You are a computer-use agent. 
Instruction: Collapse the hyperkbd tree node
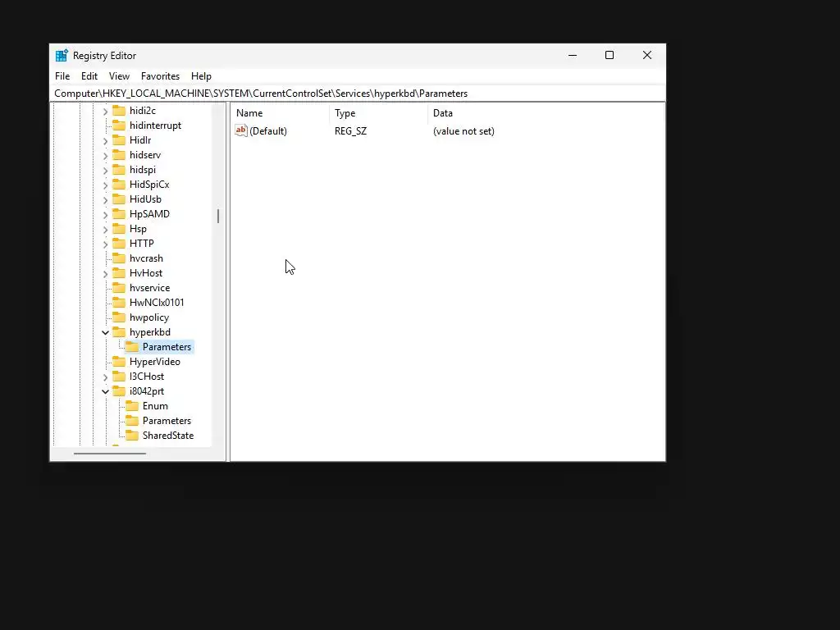pos(106,333)
